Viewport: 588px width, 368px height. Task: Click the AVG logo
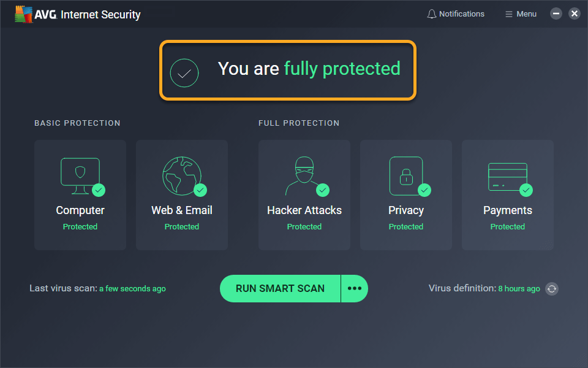24,12
